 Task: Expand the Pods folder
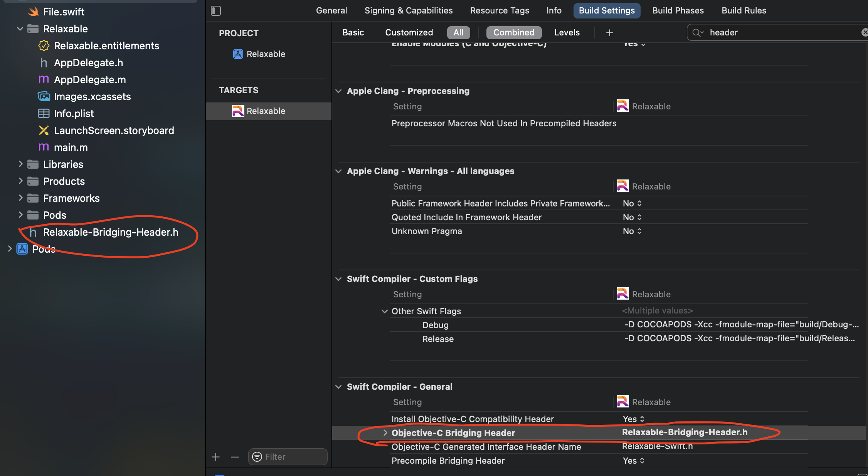coord(20,215)
